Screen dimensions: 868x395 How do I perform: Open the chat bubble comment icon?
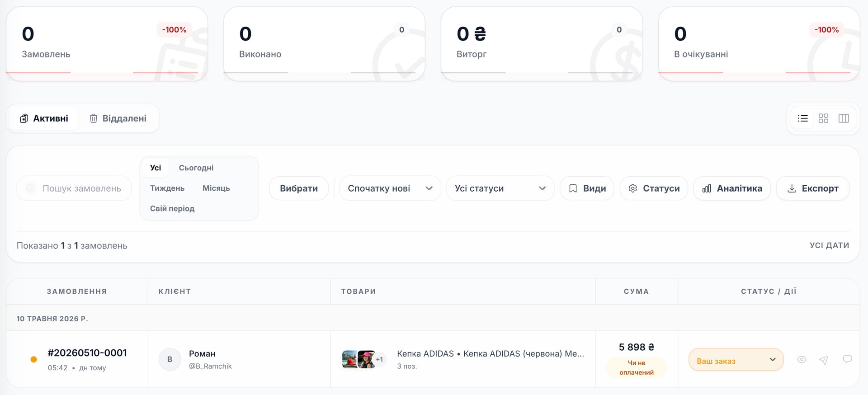(x=847, y=359)
